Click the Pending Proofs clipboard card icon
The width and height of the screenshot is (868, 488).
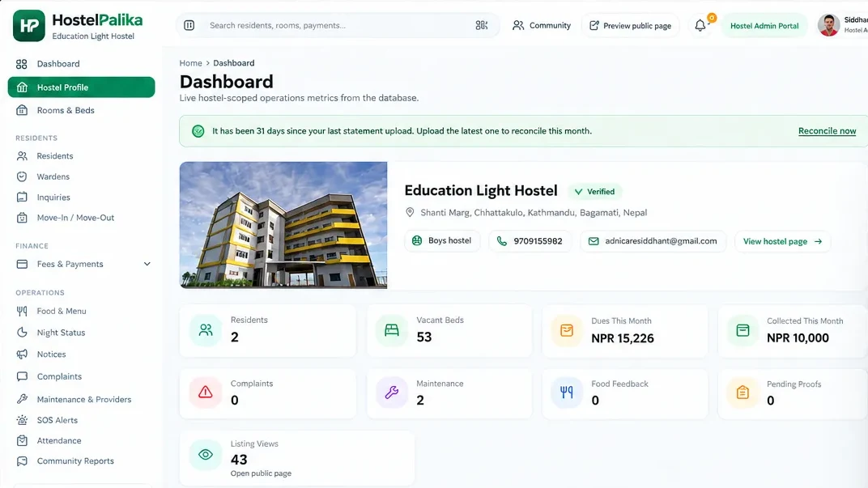click(x=742, y=393)
